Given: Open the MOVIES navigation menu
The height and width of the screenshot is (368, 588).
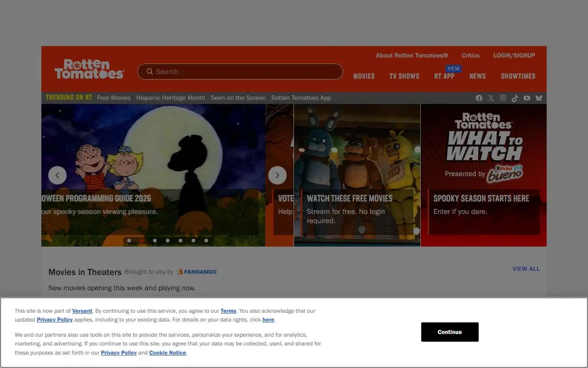Looking at the screenshot, I should [364, 76].
